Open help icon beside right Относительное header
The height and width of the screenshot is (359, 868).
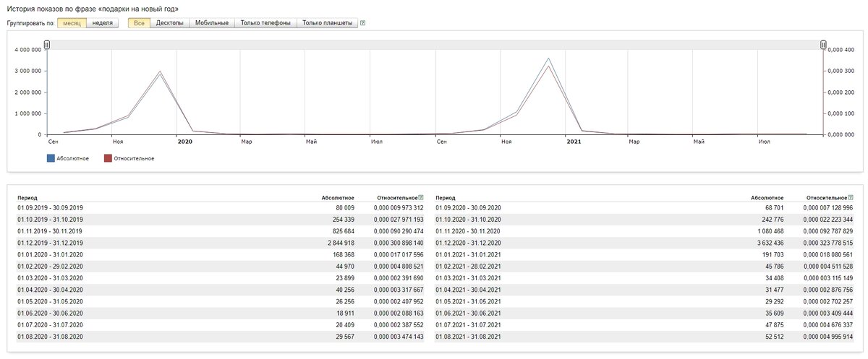click(x=850, y=197)
